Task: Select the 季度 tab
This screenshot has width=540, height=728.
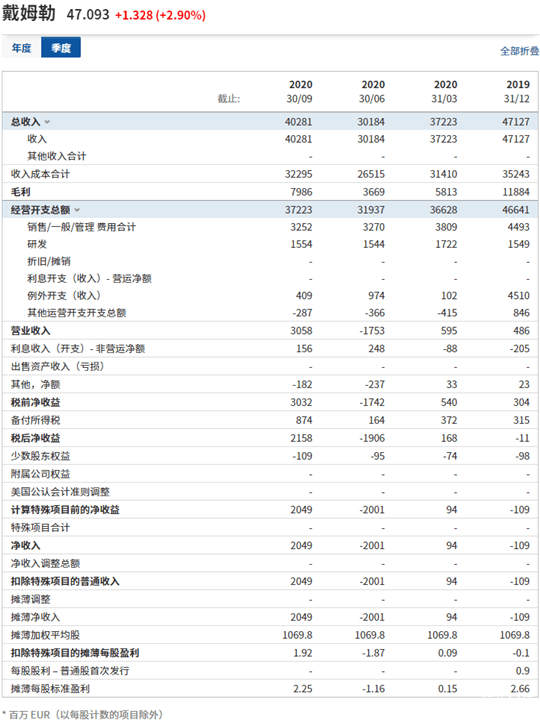Action: click(x=61, y=48)
